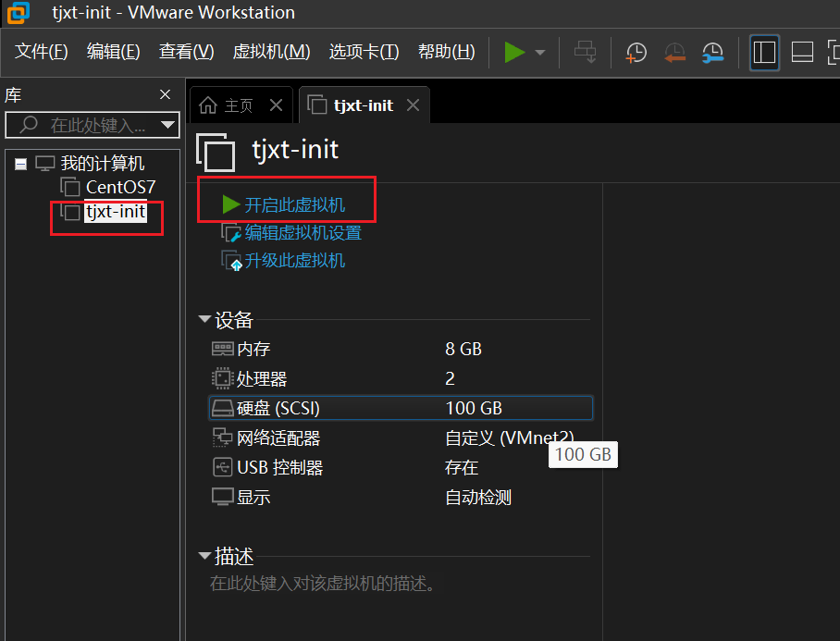Collapse the 设备 section
The height and width of the screenshot is (641, 840).
click(204, 318)
